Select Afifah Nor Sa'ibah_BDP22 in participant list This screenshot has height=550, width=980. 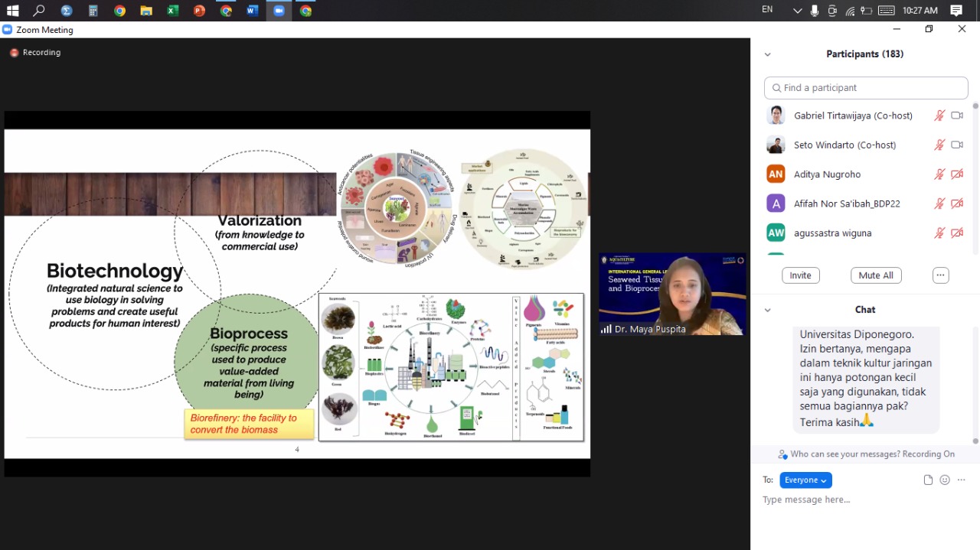847,203
